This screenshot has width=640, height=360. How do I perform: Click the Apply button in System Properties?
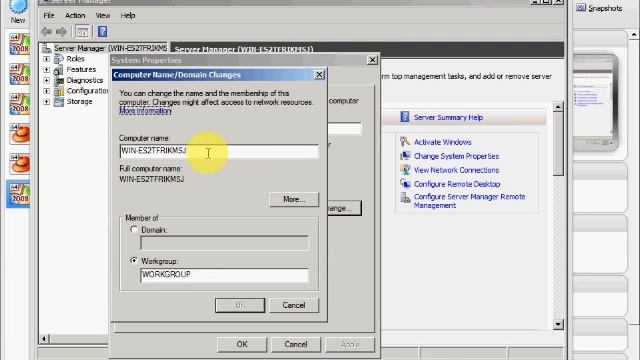click(x=350, y=344)
